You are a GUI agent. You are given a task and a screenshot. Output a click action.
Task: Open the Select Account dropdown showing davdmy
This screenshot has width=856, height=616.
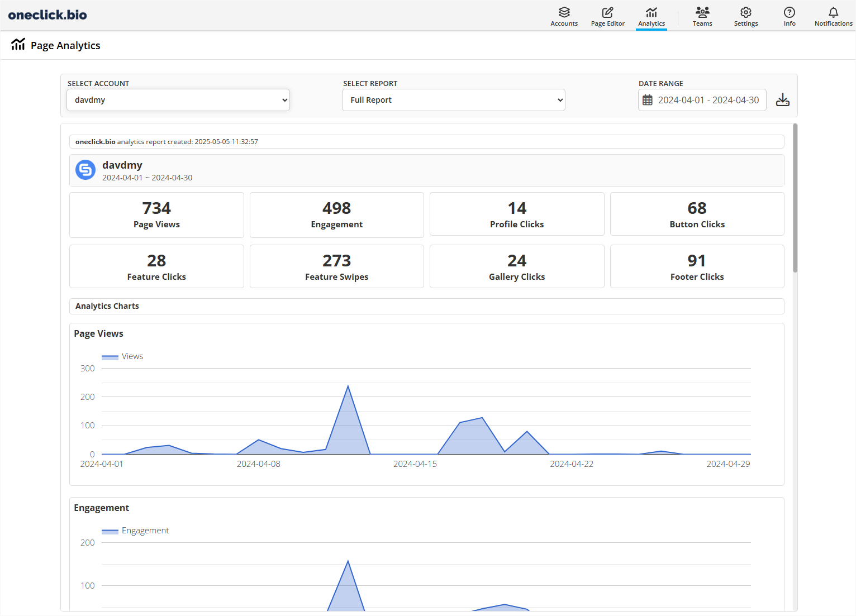tap(178, 100)
